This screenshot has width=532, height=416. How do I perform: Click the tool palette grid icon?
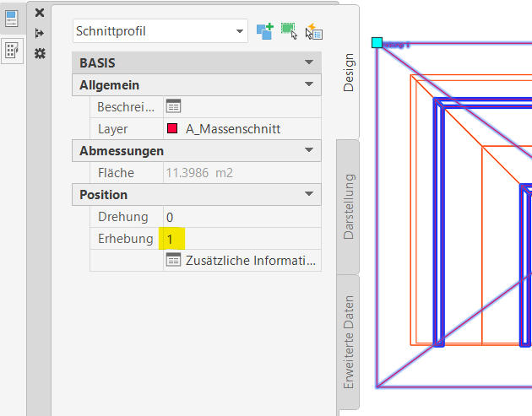13,51
